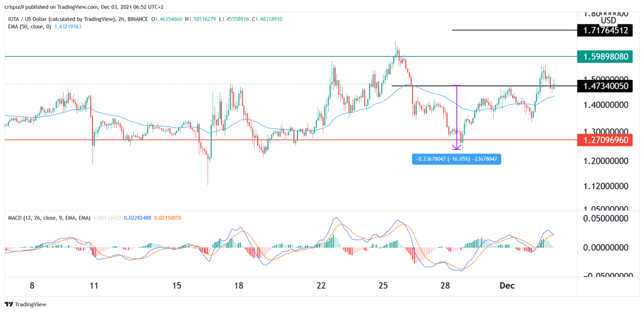This screenshot has width=644, height=312.
Task: Select the 22 date on time axis
Action: point(321,286)
